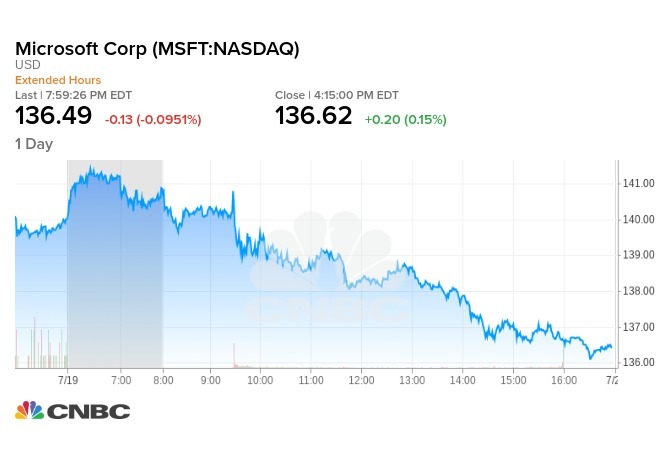This screenshot has width=670, height=450.
Task: Click the green +0.20 (0.15%) change
Action: point(405,119)
